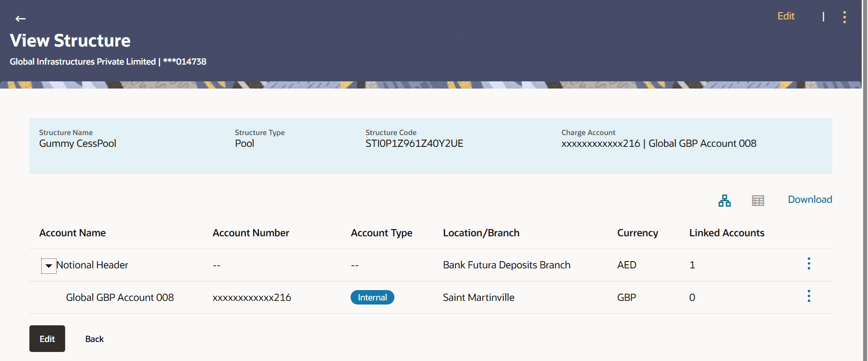868x361 pixels.
Task: Open Global GBP Account 008 actions menu
Action: click(809, 296)
